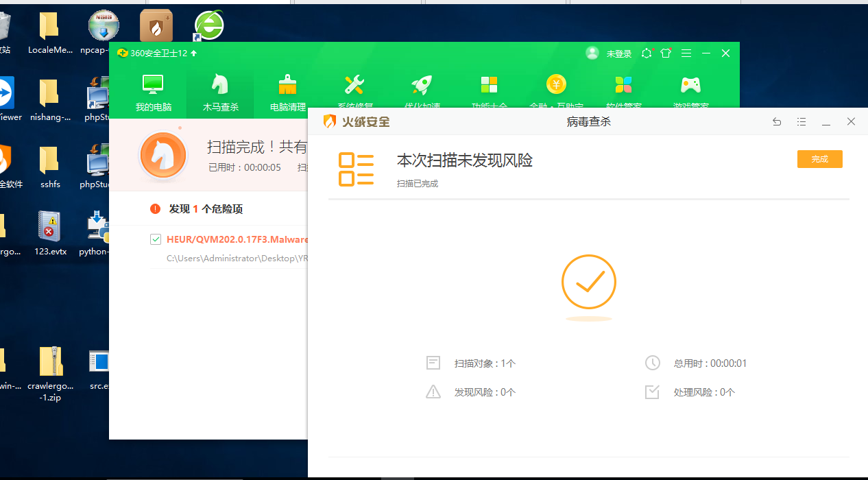Click the orange Trojan horse scan icon
This screenshot has width=868, height=480.
tap(163, 155)
